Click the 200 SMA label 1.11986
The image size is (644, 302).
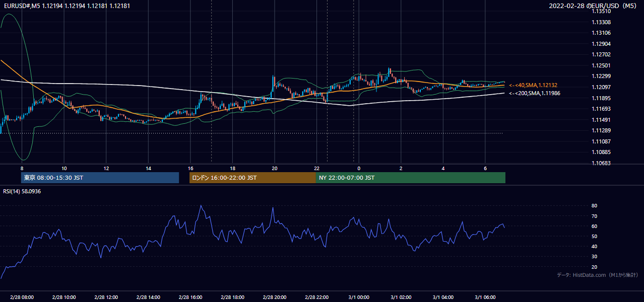tap(535, 93)
